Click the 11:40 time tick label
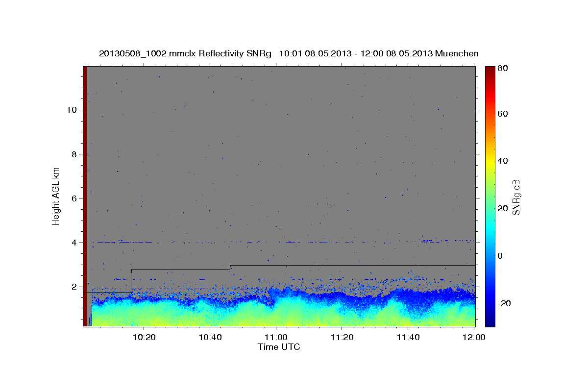Viewport: 588px width, 392px height. pos(408,338)
